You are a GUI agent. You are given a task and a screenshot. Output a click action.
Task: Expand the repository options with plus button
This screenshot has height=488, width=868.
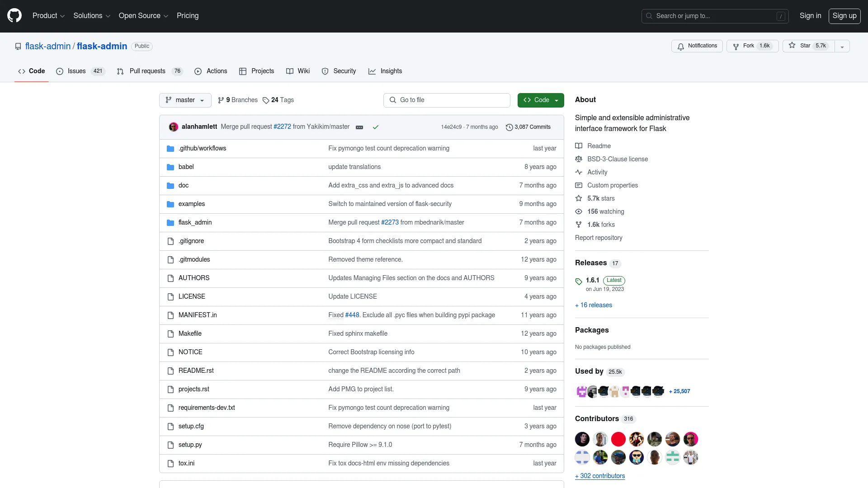pos(842,46)
